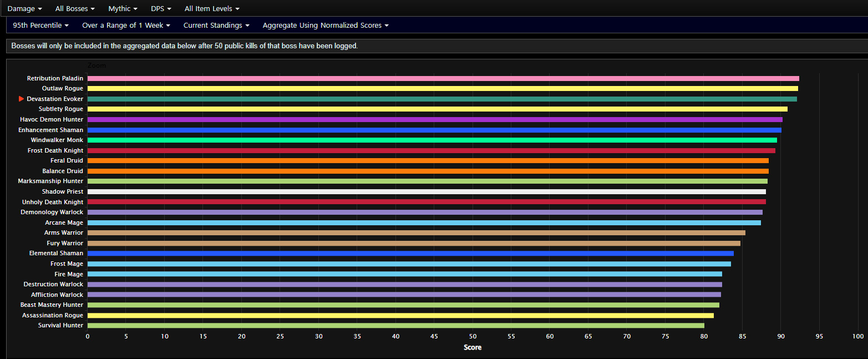Click the Survival Hunter bar
The image size is (868, 359).
coord(396,325)
